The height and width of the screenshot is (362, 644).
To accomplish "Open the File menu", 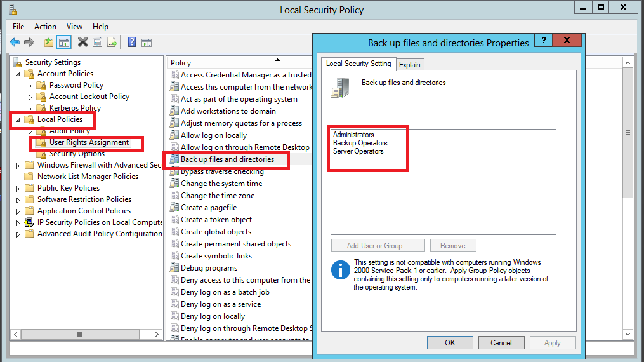I will click(18, 26).
